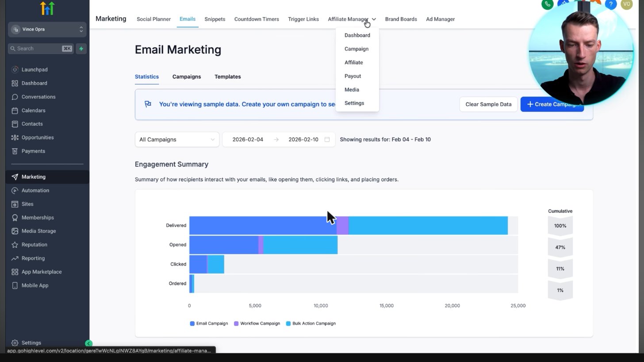Click the 100% cumulative badge
This screenshot has width=644, height=362.
[x=560, y=226]
